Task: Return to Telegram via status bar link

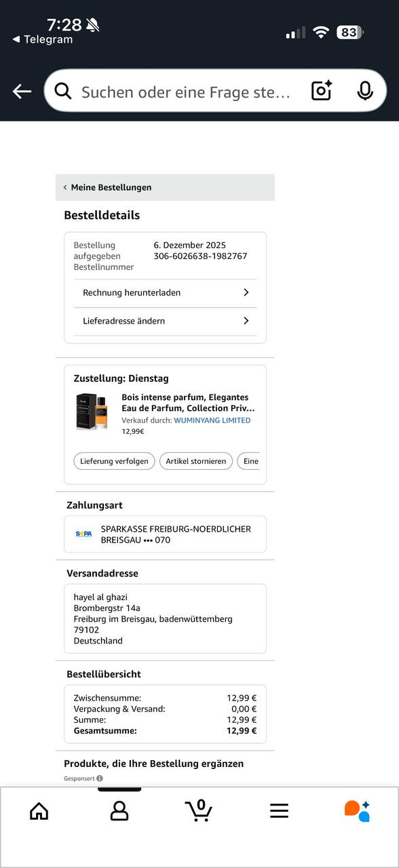Action: click(x=42, y=39)
